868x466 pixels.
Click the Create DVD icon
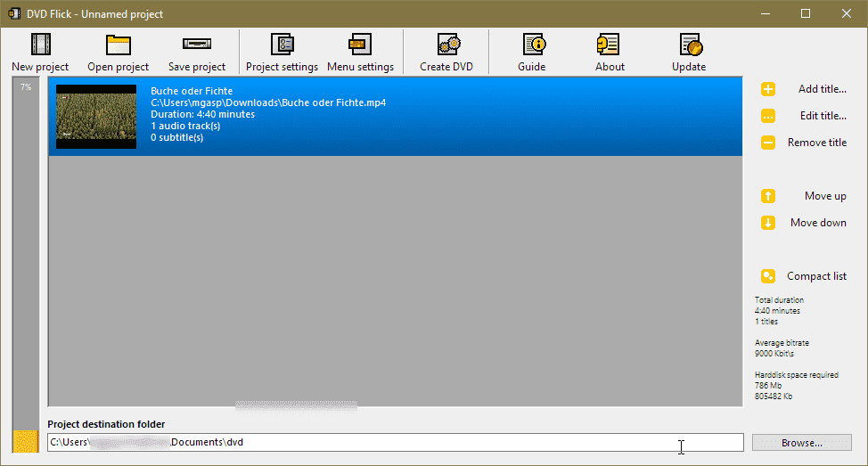pos(446,44)
